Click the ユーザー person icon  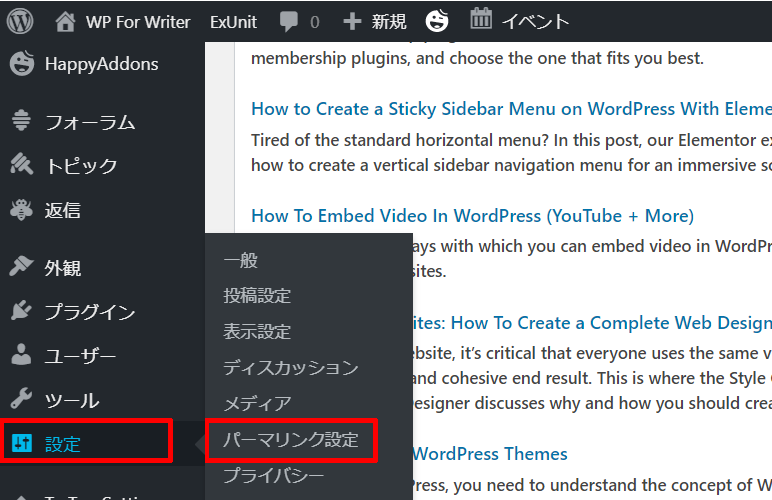(x=21, y=354)
